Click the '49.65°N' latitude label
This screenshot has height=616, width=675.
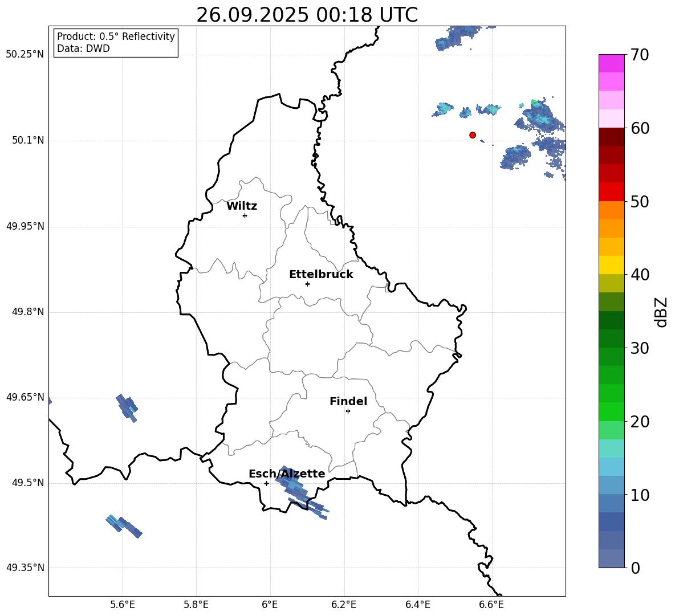(x=25, y=397)
